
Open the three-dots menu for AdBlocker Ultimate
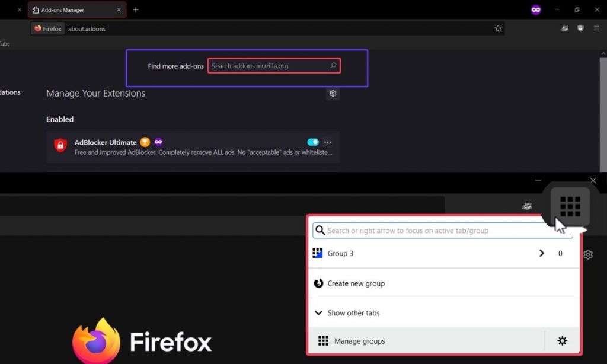click(327, 142)
